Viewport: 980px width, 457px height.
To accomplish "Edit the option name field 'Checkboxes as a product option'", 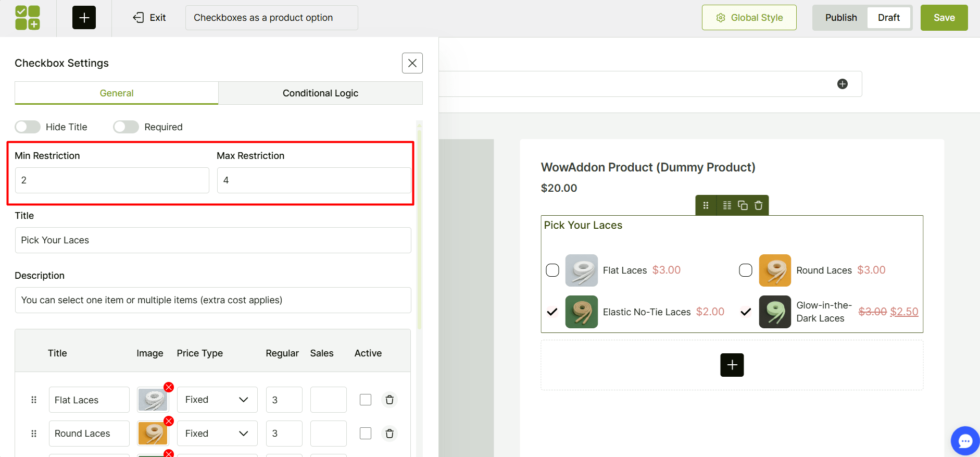I will (271, 18).
